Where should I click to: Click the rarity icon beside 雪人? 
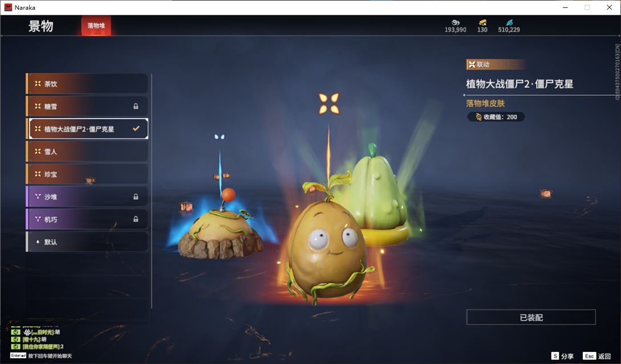[x=38, y=151]
